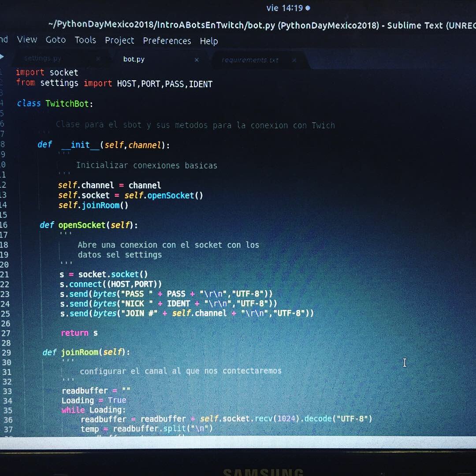Close the requirements.txt tab
476x476 pixels.
point(294,60)
